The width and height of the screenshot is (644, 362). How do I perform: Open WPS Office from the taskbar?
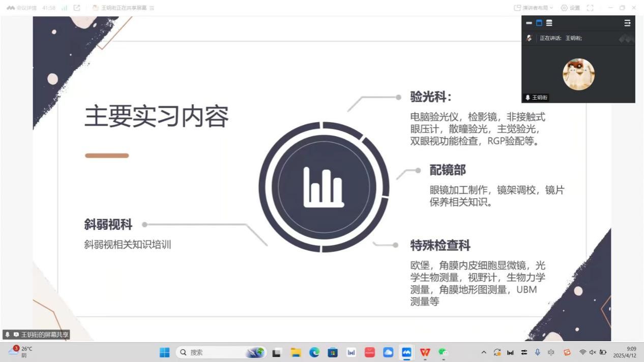point(425,352)
